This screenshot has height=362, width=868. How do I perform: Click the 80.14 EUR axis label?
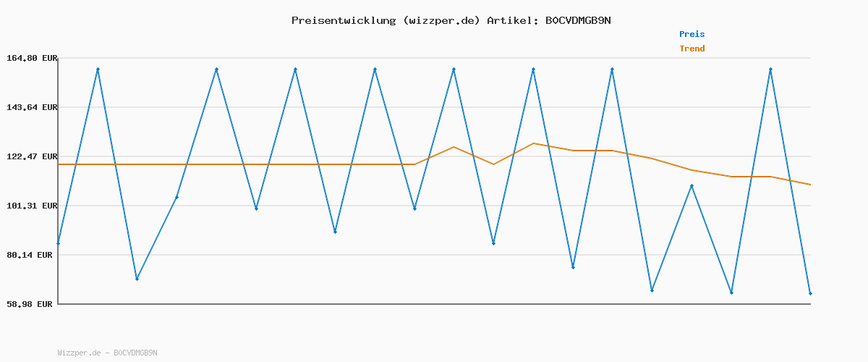tap(32, 255)
